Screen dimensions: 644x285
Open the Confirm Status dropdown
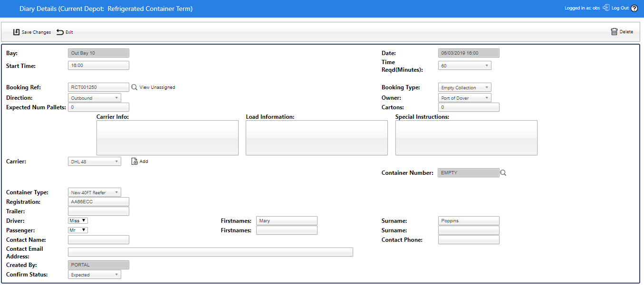coord(95,275)
